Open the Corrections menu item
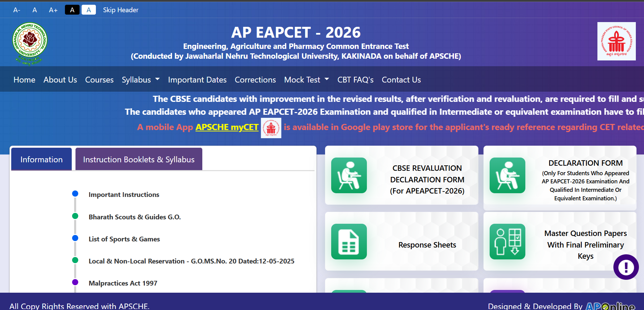 255,80
